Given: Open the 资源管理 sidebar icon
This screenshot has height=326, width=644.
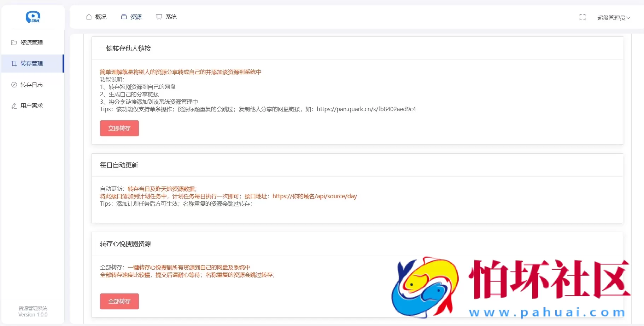Looking at the screenshot, I should (x=13, y=42).
